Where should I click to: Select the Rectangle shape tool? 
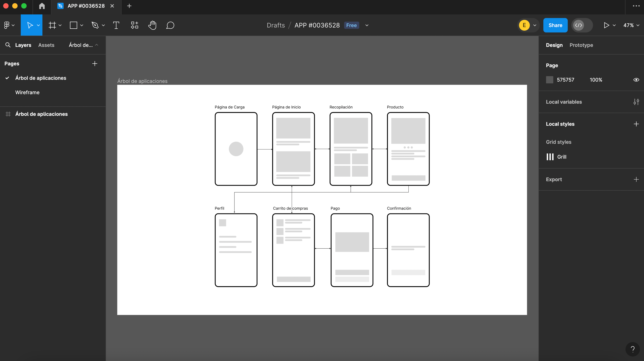74,25
